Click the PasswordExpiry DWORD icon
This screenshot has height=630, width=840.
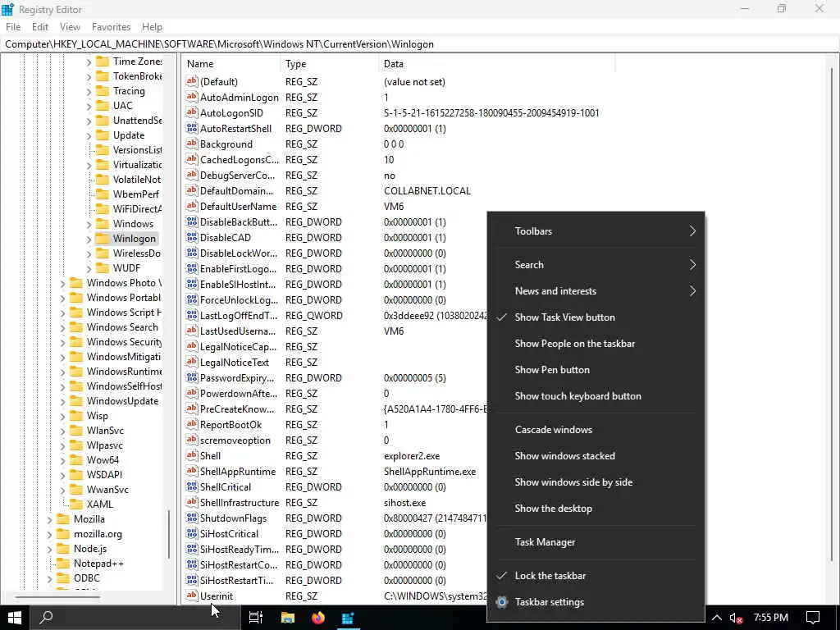coord(192,377)
